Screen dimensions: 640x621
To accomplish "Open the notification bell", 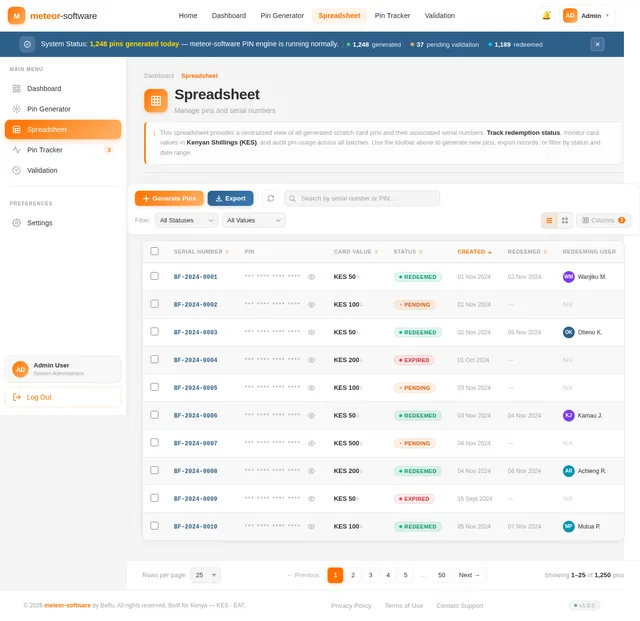I will (546, 16).
